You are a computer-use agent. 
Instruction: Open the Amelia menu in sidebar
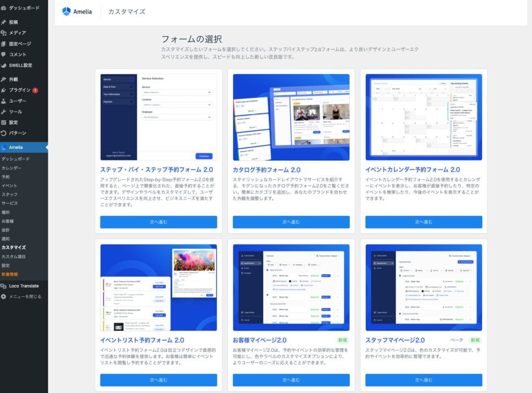[16, 147]
